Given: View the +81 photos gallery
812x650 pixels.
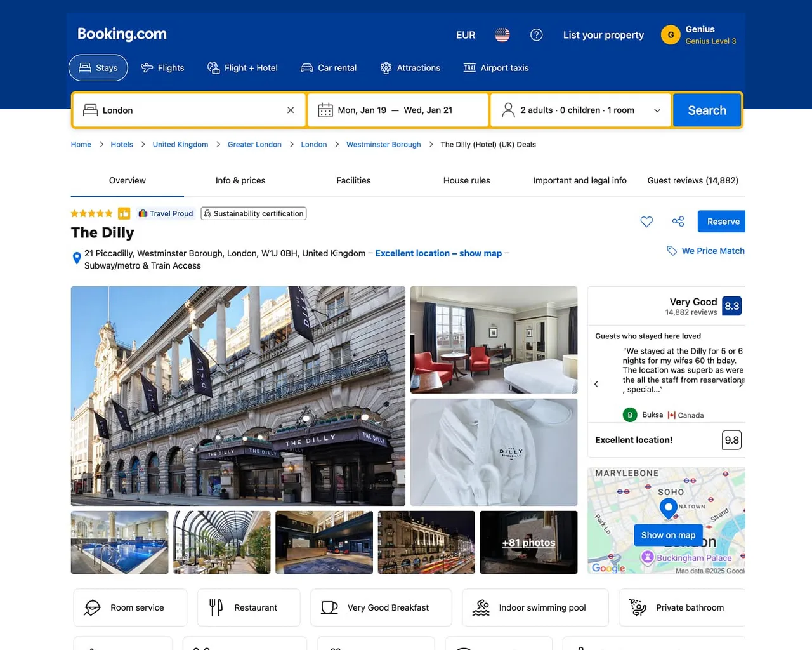Looking at the screenshot, I should 528,543.
